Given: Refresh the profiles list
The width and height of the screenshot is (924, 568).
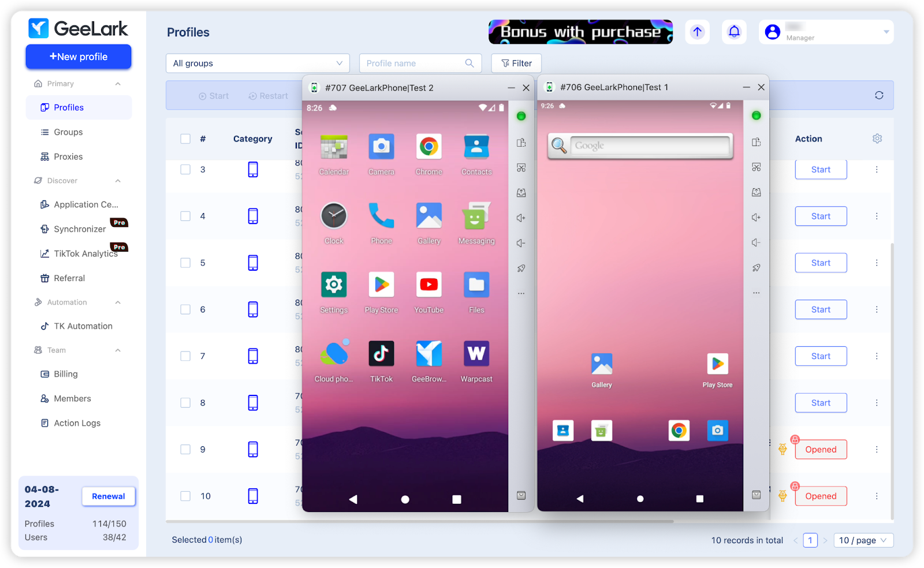Looking at the screenshot, I should click(x=879, y=95).
